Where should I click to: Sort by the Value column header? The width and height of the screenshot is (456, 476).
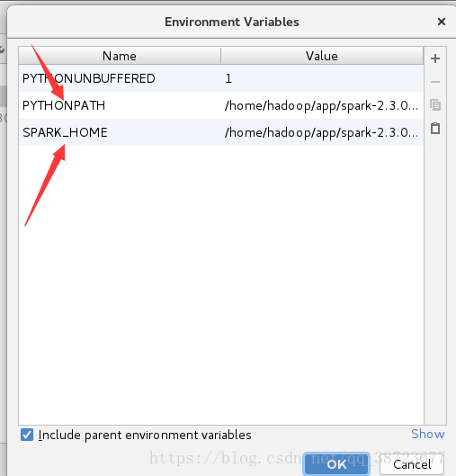click(322, 56)
